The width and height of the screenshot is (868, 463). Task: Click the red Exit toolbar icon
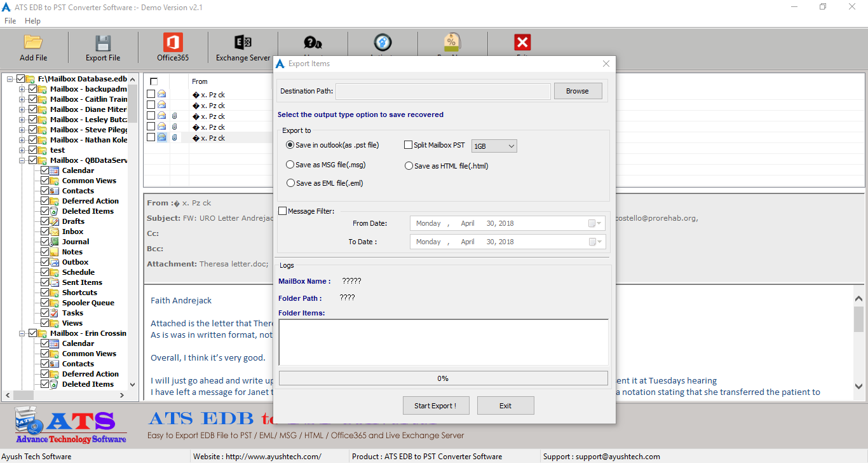coord(522,43)
